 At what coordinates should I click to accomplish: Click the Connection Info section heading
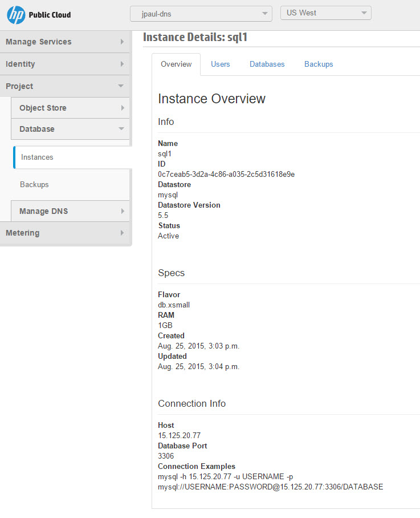point(191,403)
